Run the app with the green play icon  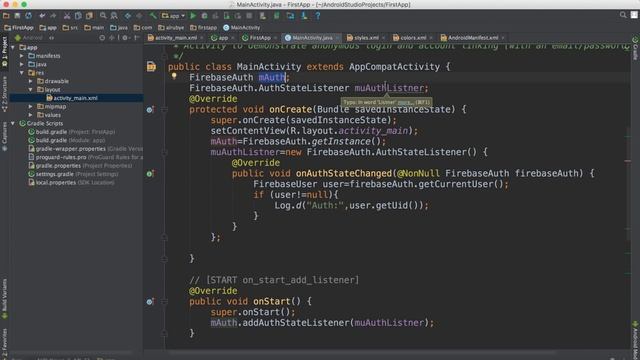coord(193,16)
